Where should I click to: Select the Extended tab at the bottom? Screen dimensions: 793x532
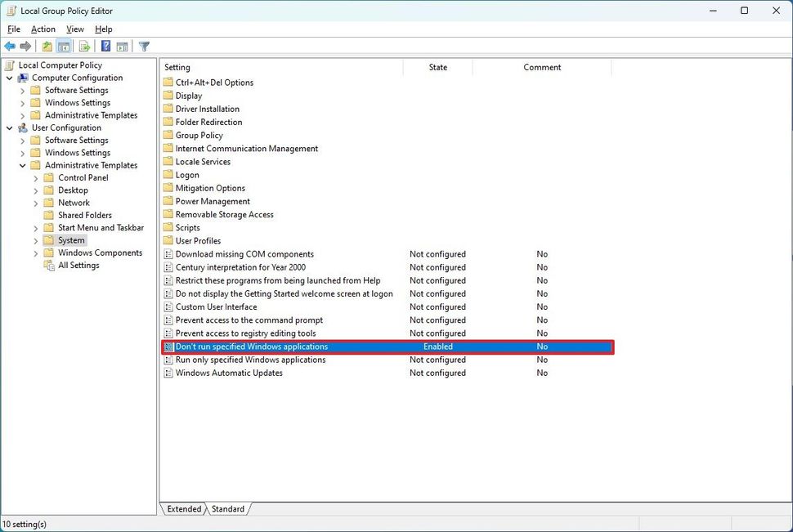click(183, 508)
